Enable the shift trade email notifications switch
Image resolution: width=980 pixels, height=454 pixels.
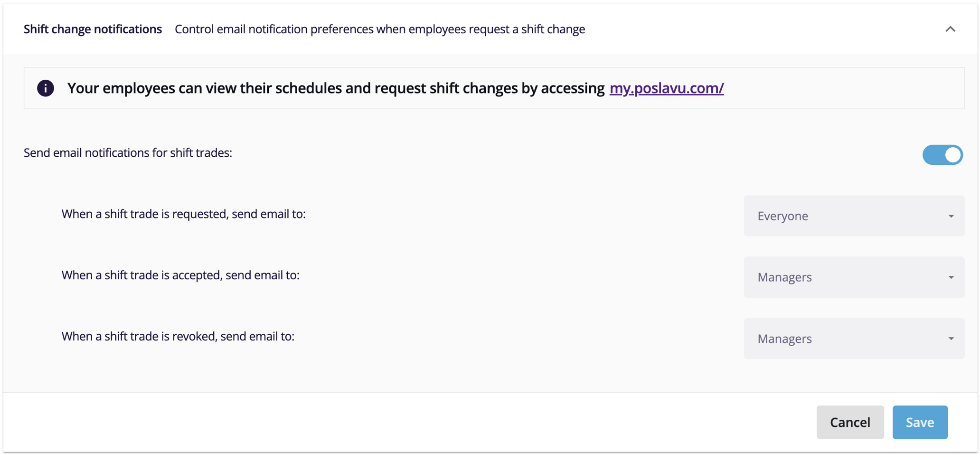943,155
